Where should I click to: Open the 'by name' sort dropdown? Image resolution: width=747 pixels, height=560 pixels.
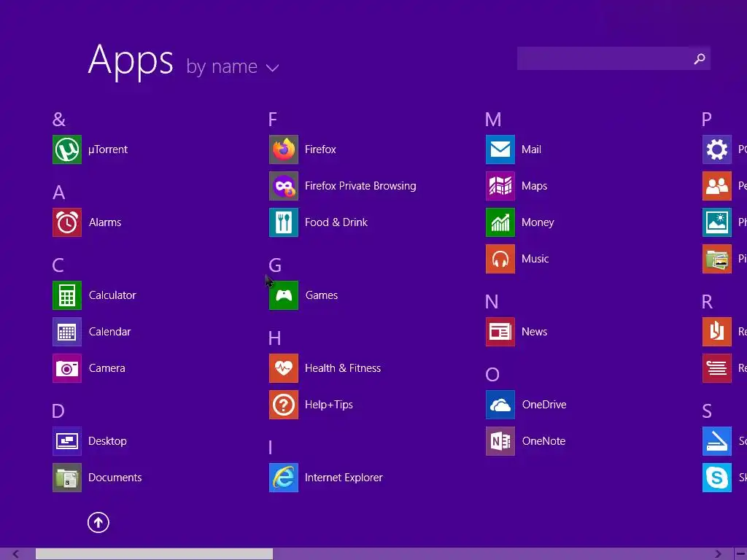tap(233, 66)
